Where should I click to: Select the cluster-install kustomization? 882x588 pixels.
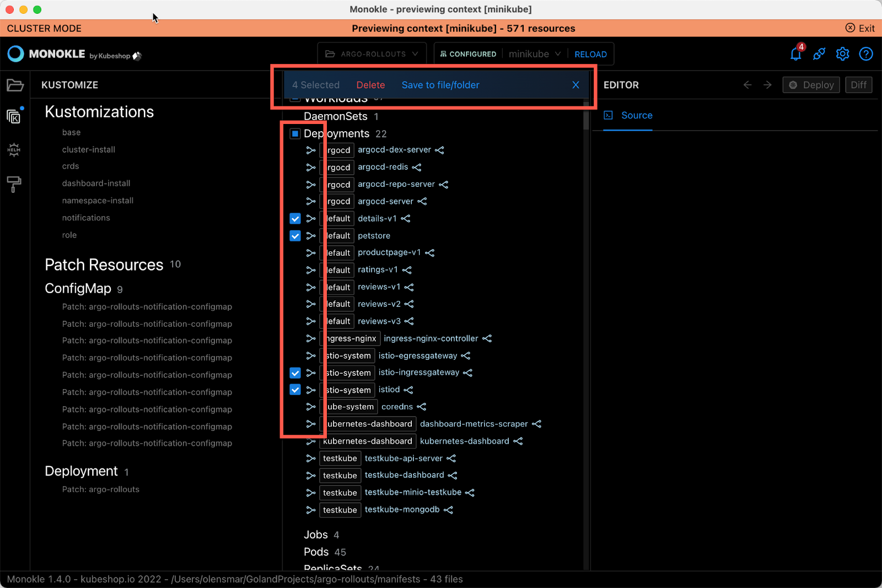pos(89,149)
